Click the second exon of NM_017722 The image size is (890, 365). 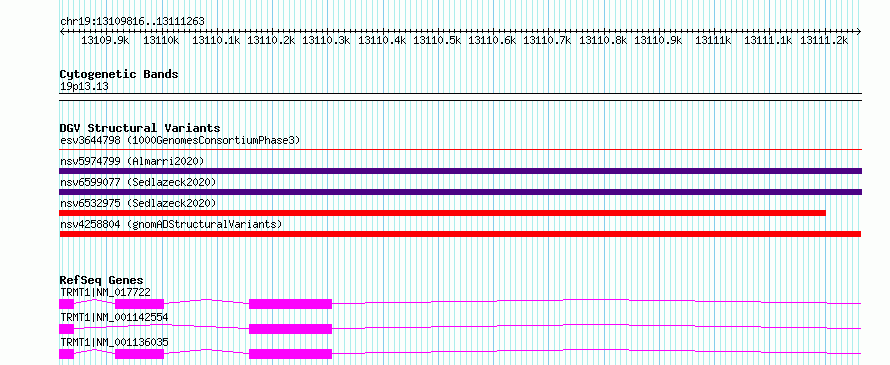[139, 304]
